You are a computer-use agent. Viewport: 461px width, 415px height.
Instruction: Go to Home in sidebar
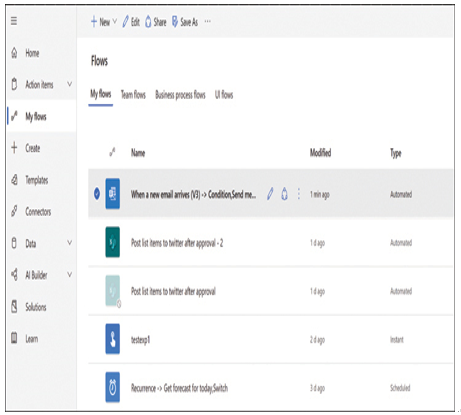[32, 53]
